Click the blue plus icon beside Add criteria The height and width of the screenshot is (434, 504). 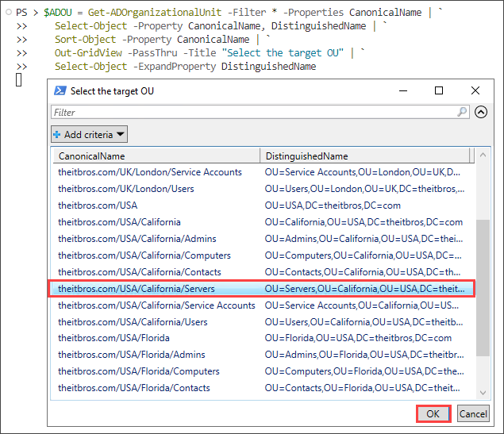(57, 135)
